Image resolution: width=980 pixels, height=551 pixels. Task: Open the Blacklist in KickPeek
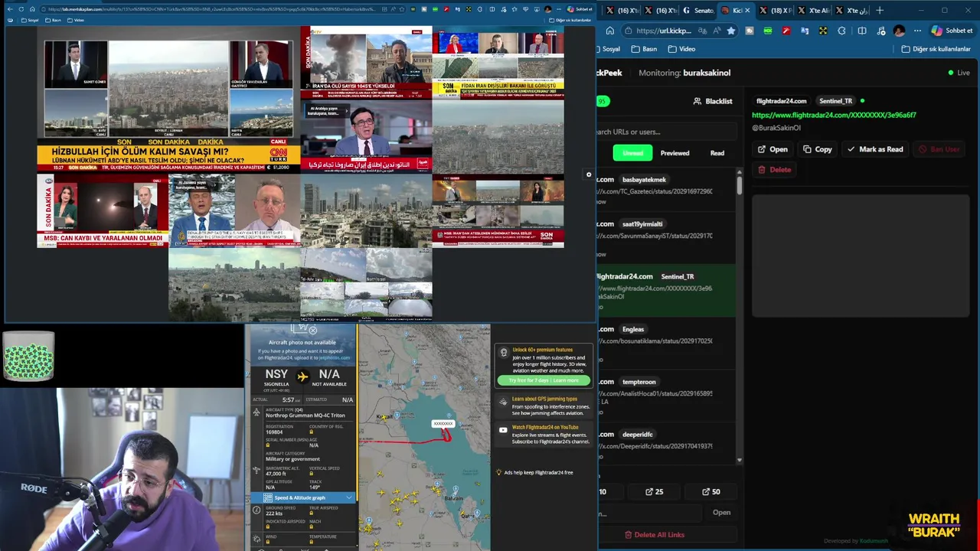[x=713, y=101]
